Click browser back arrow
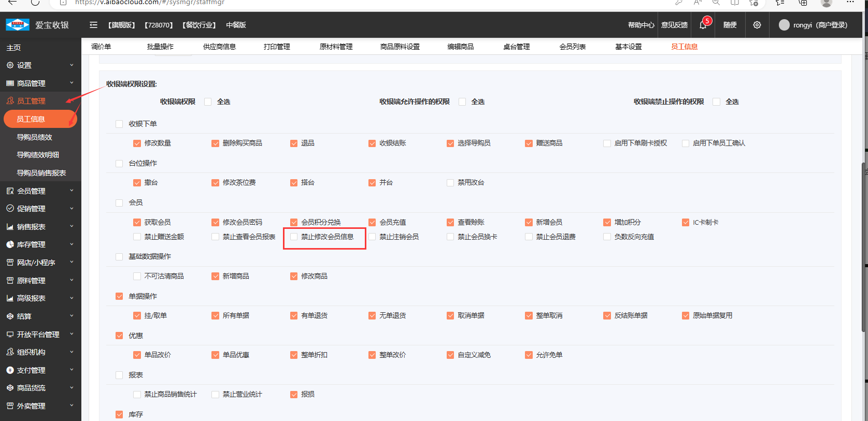The image size is (868, 421). 12,2
